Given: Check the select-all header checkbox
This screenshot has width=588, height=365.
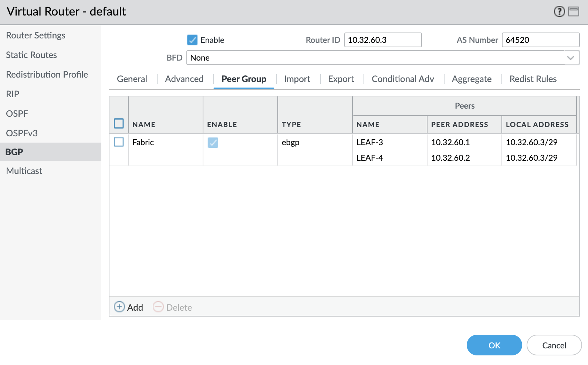Looking at the screenshot, I should [x=119, y=123].
